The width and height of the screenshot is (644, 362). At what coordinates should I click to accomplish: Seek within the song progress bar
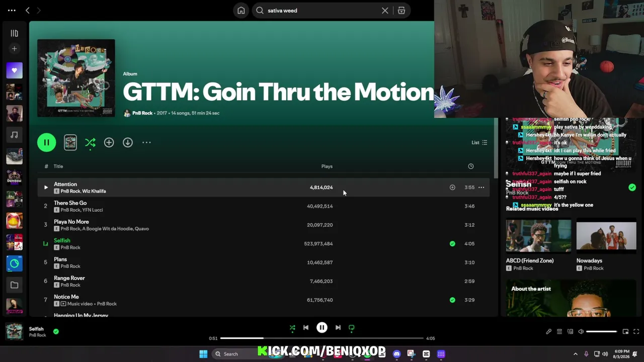(x=322, y=338)
